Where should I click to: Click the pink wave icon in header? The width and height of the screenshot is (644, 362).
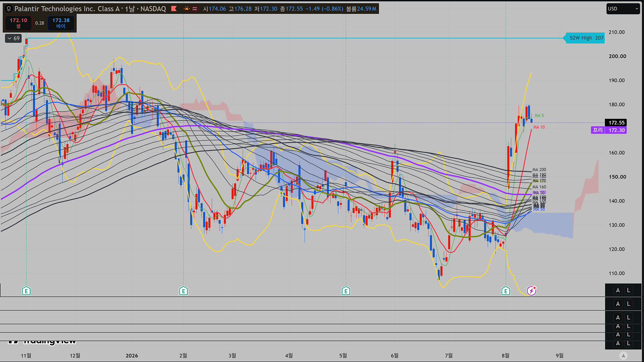coord(195,9)
